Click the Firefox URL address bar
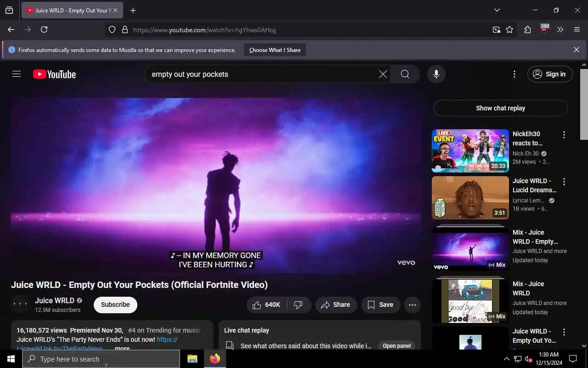This screenshot has width=588, height=368. click(310, 30)
